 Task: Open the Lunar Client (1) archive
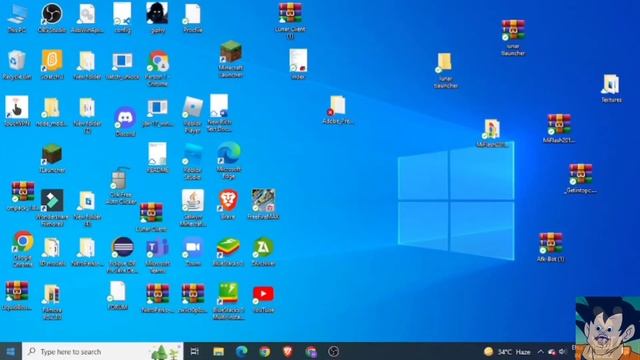[290, 21]
